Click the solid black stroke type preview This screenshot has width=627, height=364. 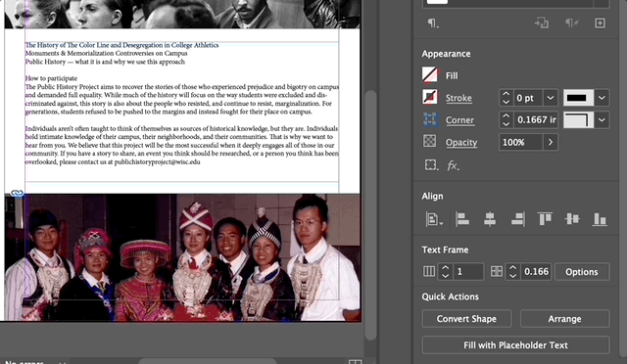578,98
